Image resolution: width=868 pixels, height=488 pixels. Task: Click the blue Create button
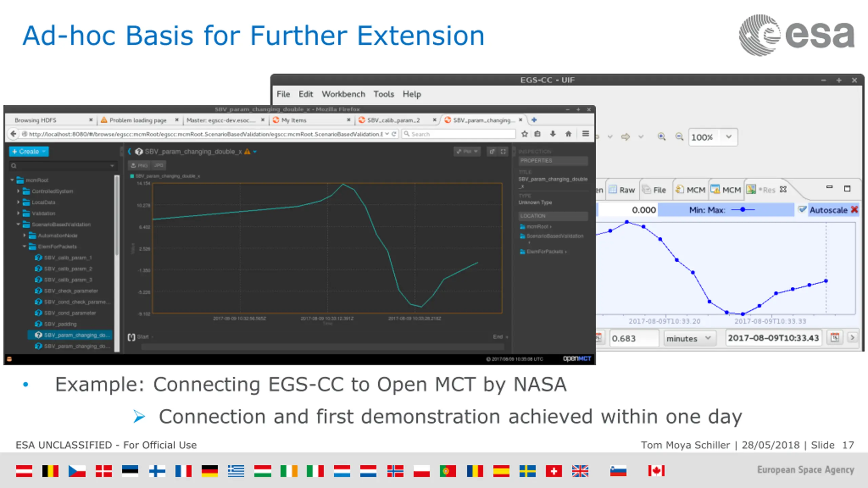[29, 151]
